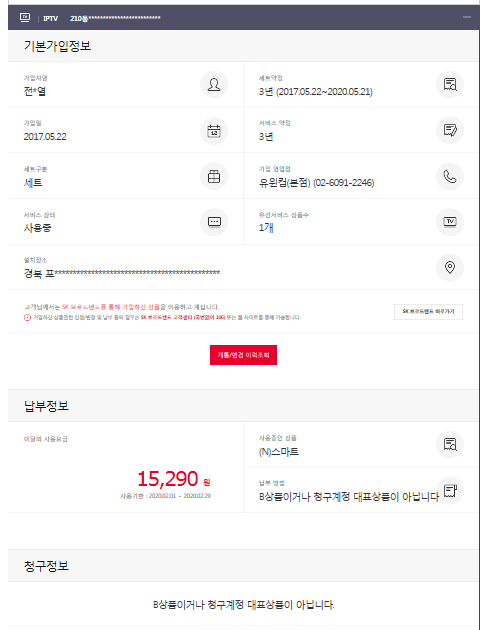
Task: Click the service status message icon
Action: click(214, 222)
